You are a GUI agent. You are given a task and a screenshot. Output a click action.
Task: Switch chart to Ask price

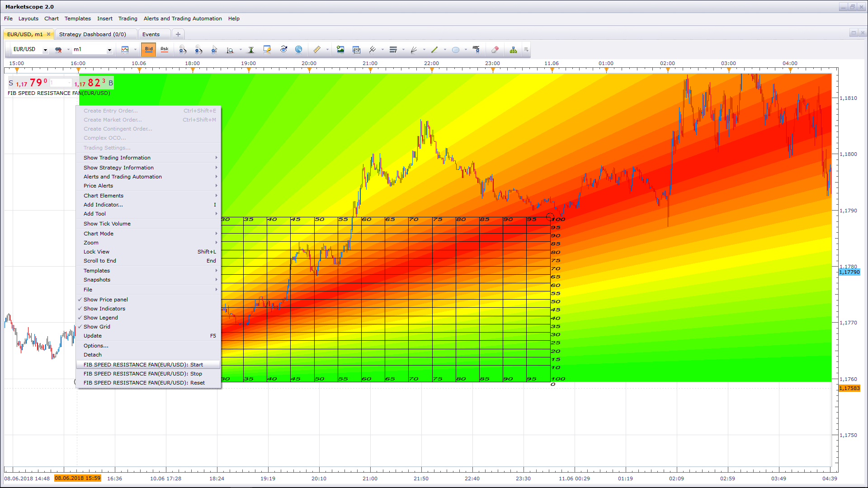165,49
